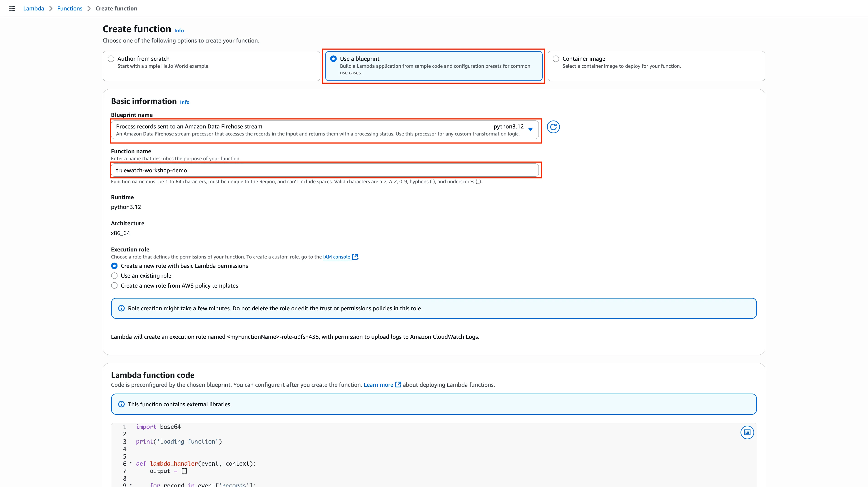
Task: Click IAM console external link icon
Action: pyautogui.click(x=354, y=257)
